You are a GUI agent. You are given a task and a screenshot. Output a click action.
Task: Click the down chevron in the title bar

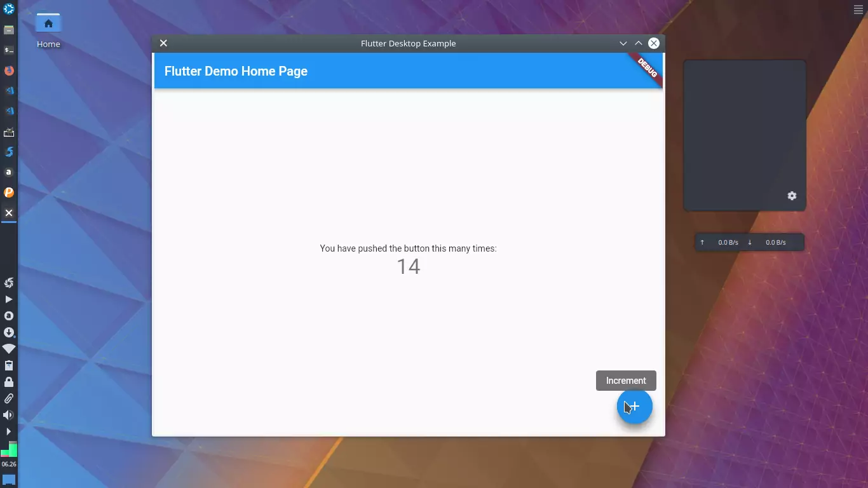click(x=623, y=43)
